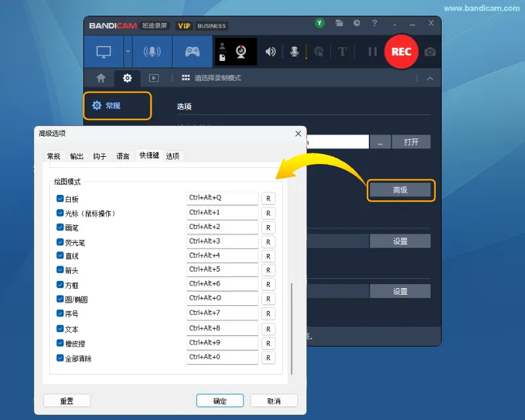Click the 取消 button

274,401
